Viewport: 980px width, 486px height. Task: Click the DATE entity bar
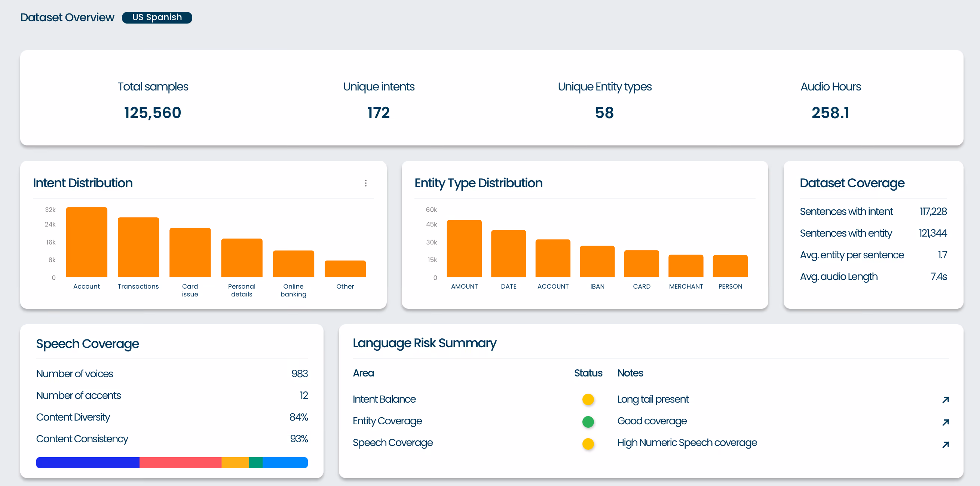point(508,253)
